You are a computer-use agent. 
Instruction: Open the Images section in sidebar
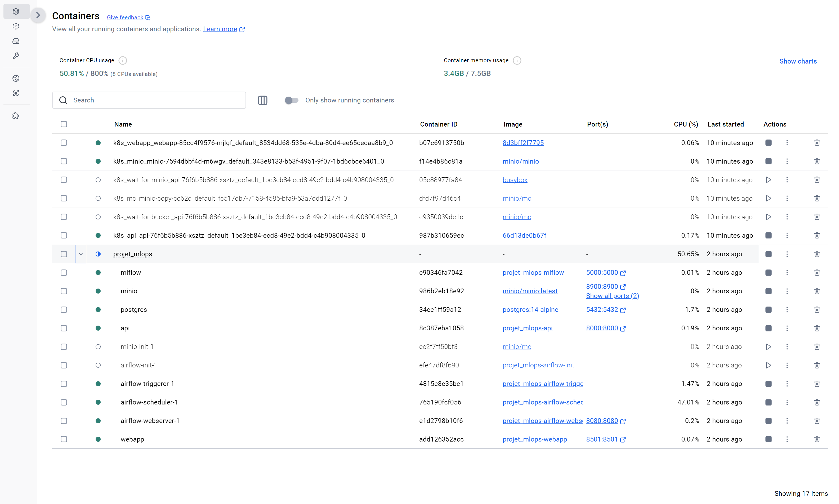coord(16,26)
